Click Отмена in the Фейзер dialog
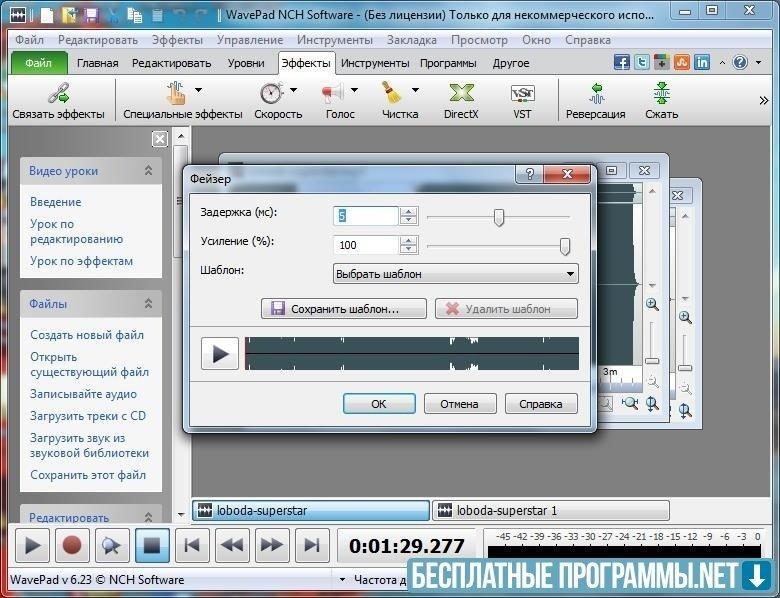 point(460,403)
